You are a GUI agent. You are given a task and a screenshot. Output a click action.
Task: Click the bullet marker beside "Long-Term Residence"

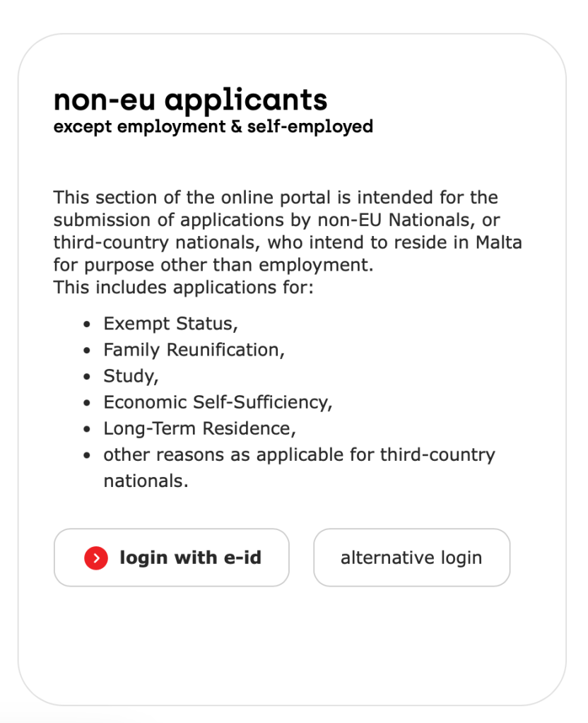point(87,429)
